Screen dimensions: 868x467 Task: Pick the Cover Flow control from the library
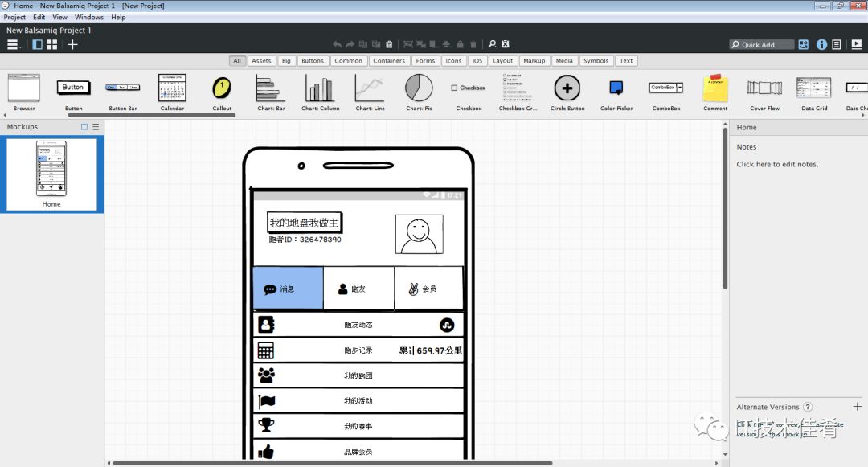click(764, 90)
